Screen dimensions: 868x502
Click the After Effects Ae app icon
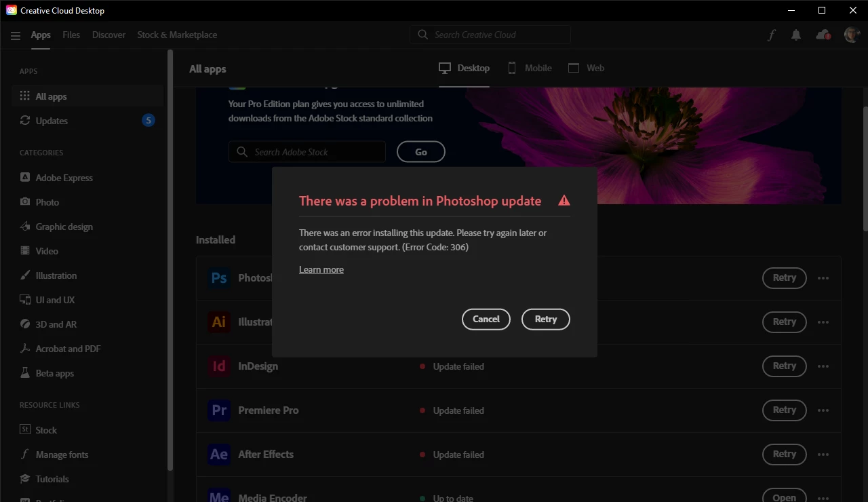[x=219, y=454]
